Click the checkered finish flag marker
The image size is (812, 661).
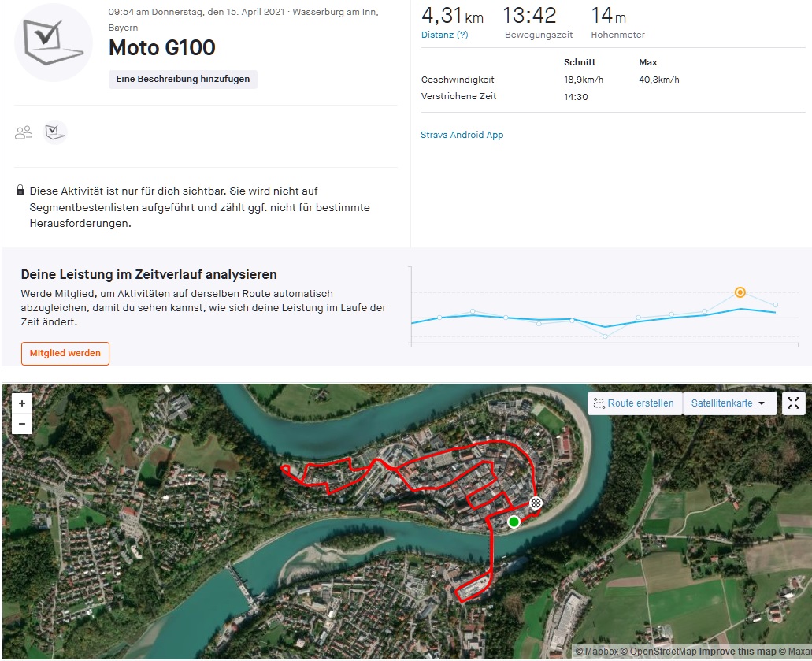[x=536, y=503]
